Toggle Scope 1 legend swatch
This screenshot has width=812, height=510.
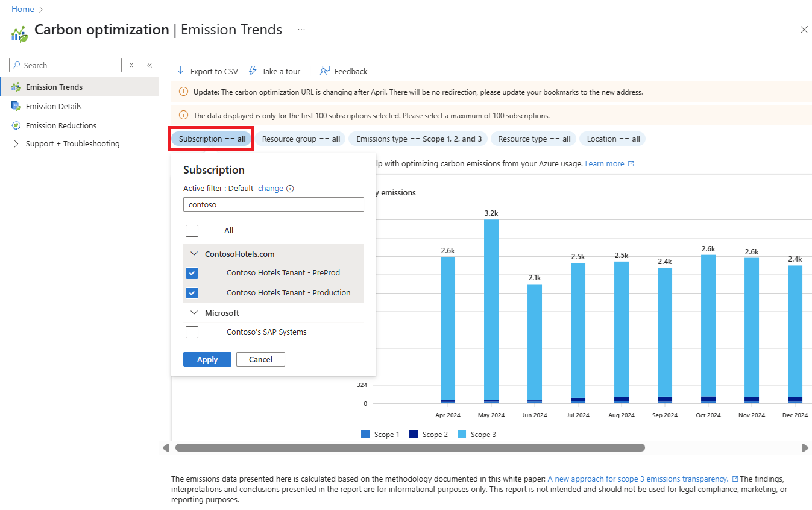click(365, 434)
